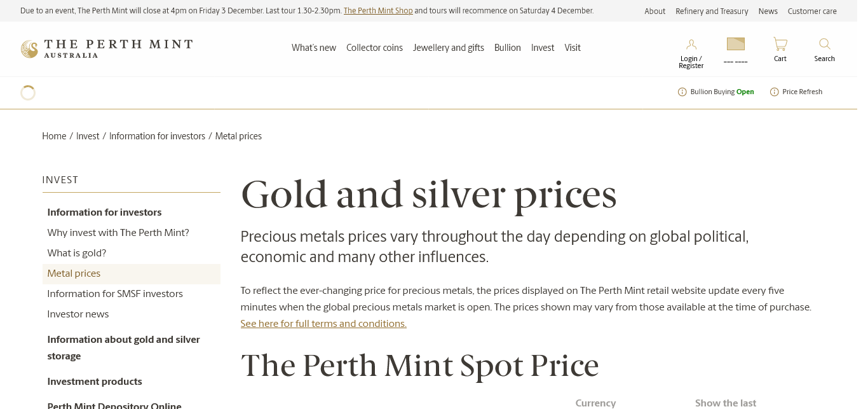Click info icon beside Price Refresh
Viewport: 868px width, 409px height.
click(774, 92)
